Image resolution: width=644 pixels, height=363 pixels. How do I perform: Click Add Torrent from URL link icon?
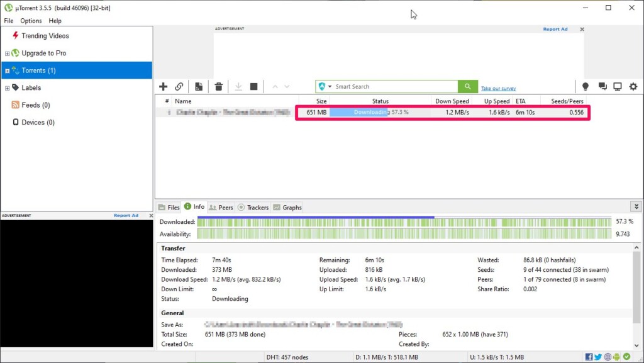click(x=179, y=86)
